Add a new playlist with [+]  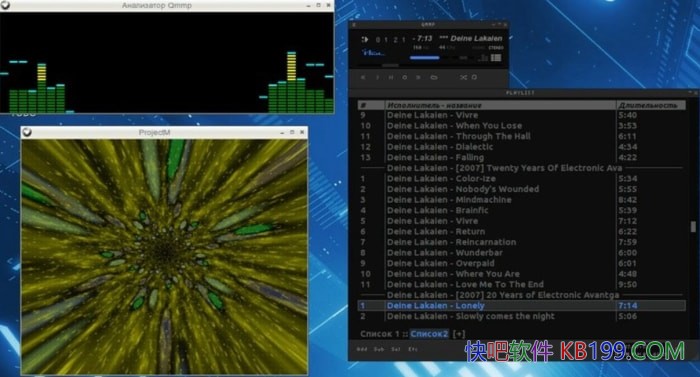[458, 334]
